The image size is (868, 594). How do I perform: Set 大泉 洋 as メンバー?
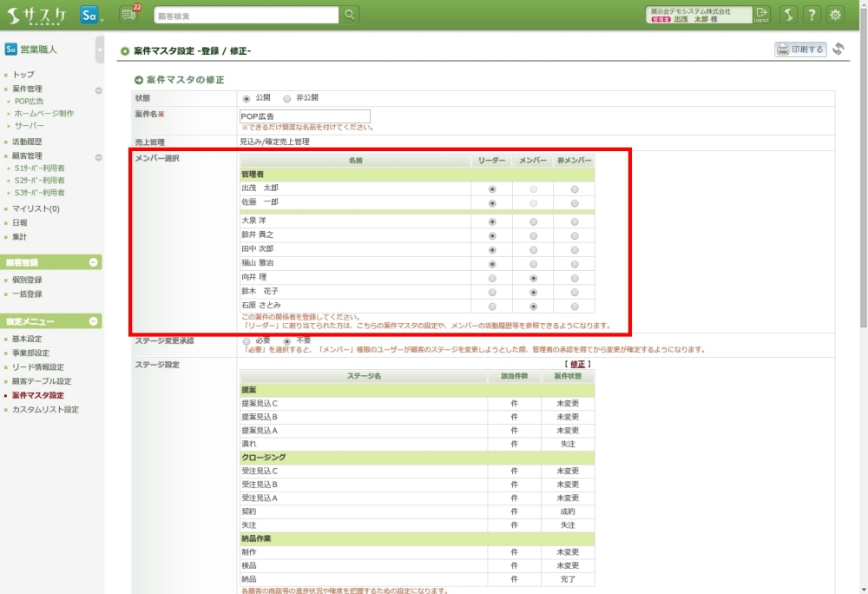point(533,221)
